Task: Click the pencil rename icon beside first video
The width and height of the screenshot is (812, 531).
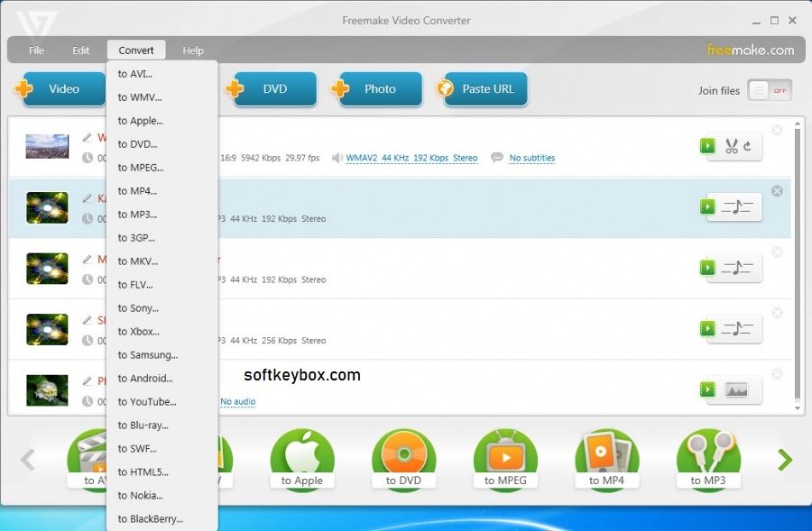Action: tap(88, 137)
